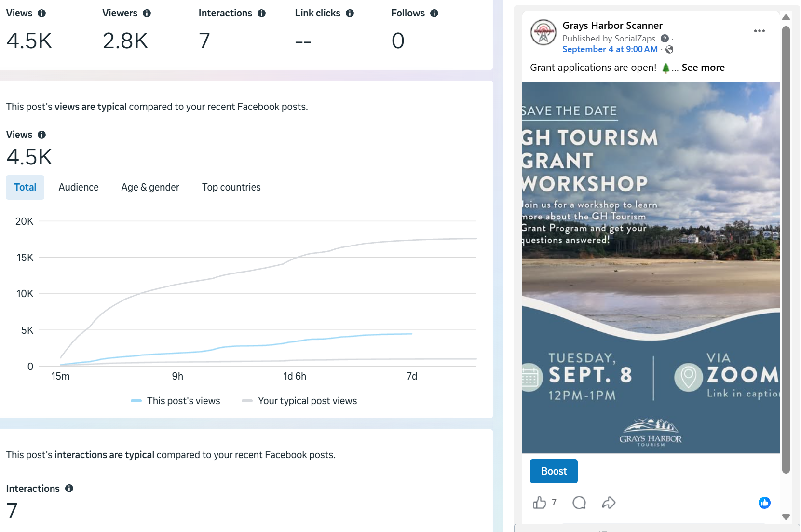Click info icon beside top Interactions metric
Viewport: 801px width, 532px height.
point(261,14)
